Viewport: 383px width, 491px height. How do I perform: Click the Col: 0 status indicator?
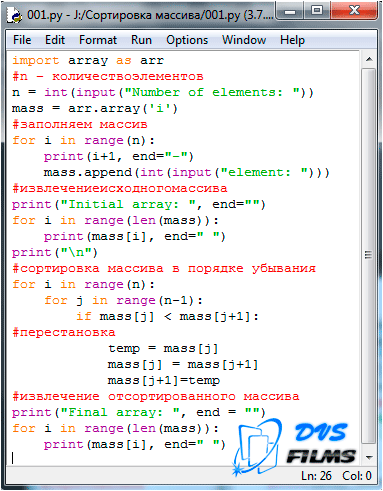(357, 476)
